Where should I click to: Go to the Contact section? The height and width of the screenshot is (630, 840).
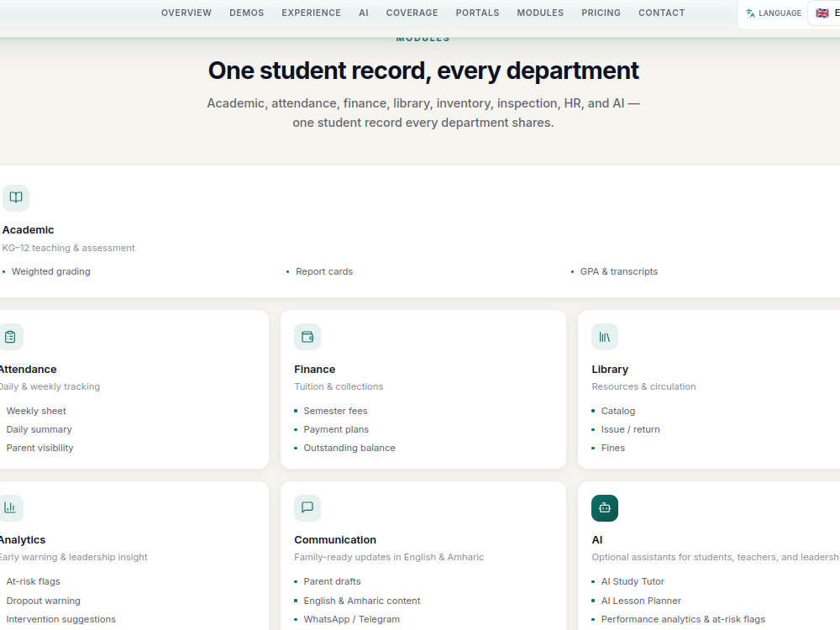coord(662,13)
